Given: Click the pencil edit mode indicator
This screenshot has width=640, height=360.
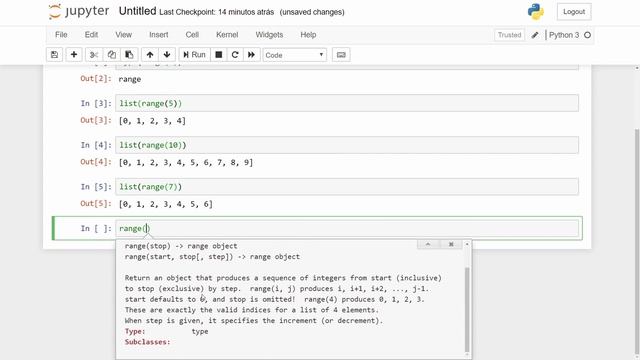Looking at the screenshot, I should pyautogui.click(x=535, y=35).
